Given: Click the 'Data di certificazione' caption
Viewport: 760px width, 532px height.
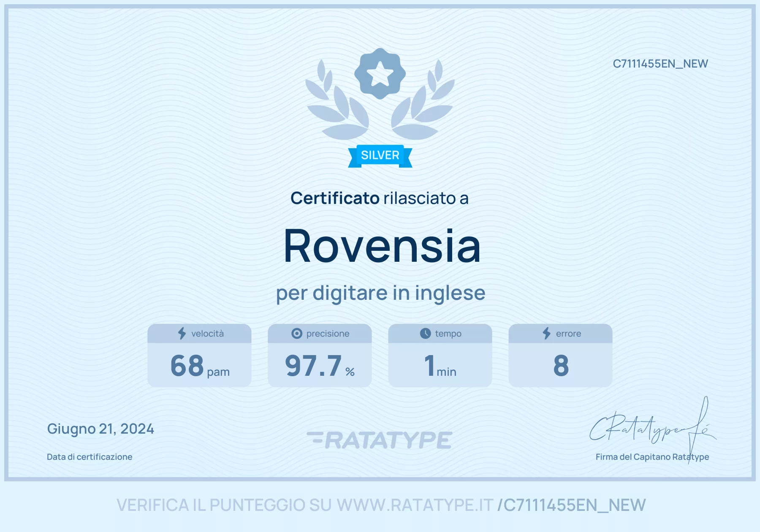Looking at the screenshot, I should (90, 457).
